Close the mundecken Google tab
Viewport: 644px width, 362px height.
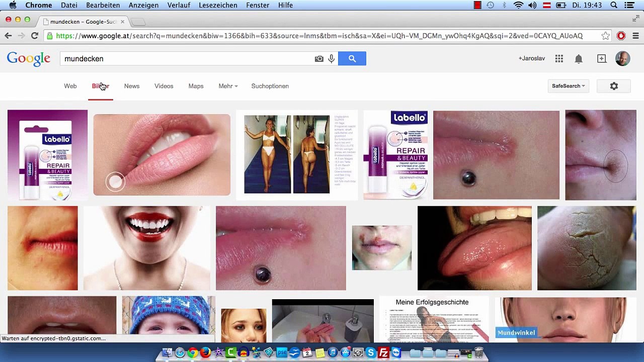[122, 22]
